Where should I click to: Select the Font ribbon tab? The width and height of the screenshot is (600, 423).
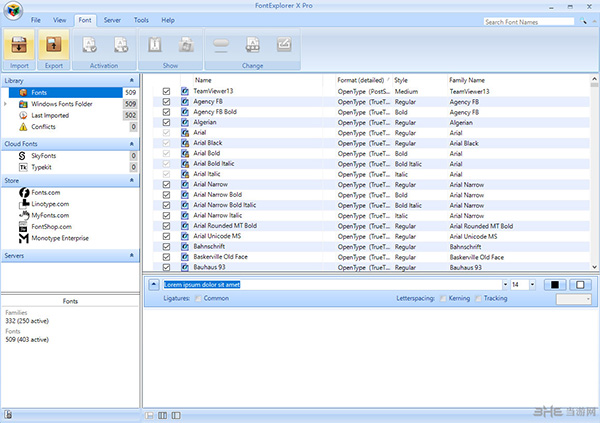(85, 20)
